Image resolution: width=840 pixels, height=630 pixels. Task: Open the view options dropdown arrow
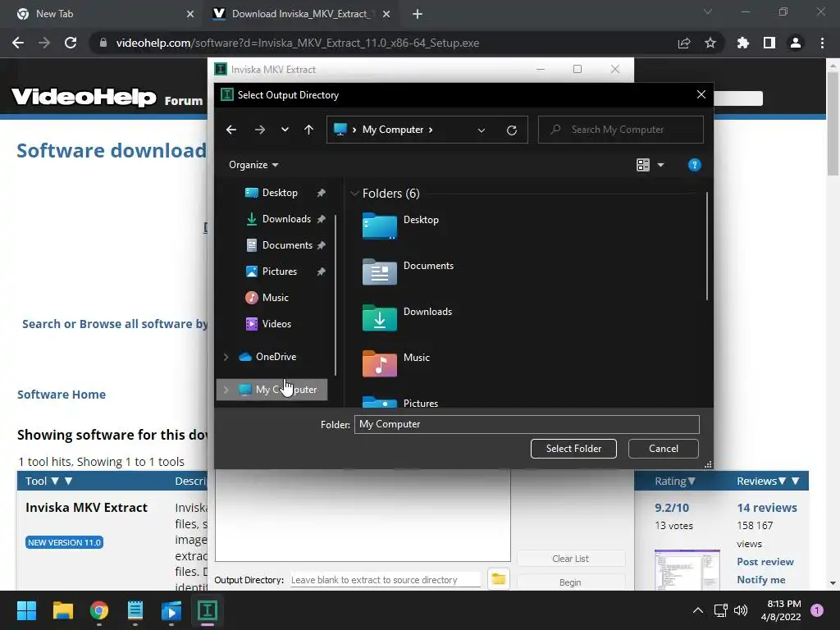point(660,165)
